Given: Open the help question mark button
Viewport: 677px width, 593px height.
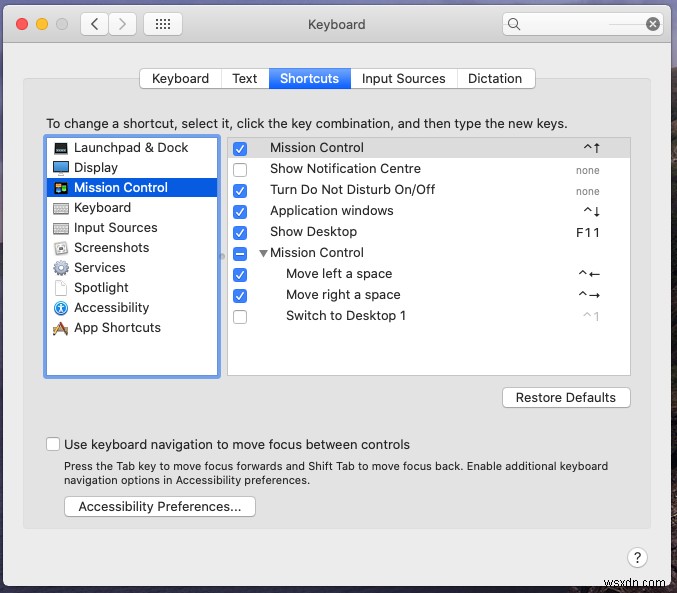Looking at the screenshot, I should click(x=638, y=558).
